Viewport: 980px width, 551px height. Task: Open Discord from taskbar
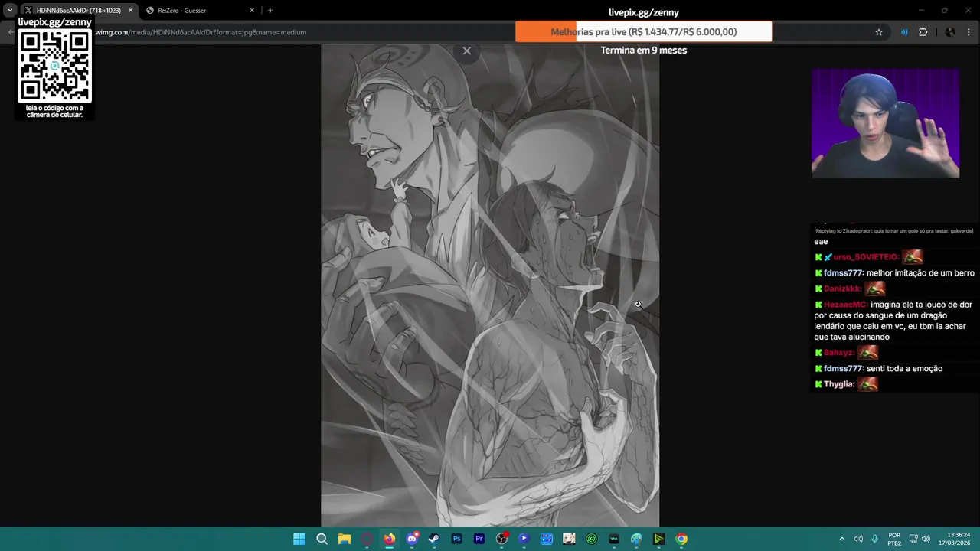click(x=412, y=539)
